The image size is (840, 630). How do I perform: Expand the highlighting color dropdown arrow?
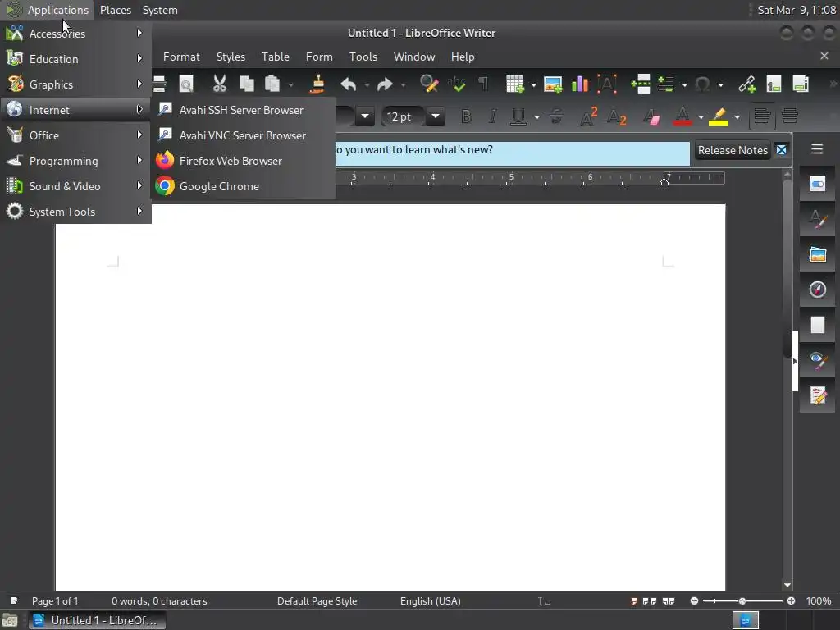pos(737,116)
